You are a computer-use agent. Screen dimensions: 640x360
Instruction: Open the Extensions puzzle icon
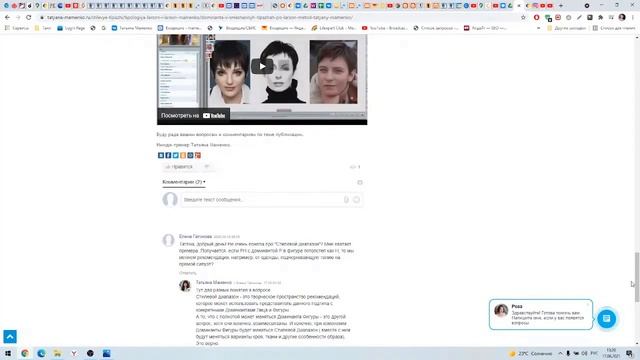[600, 18]
